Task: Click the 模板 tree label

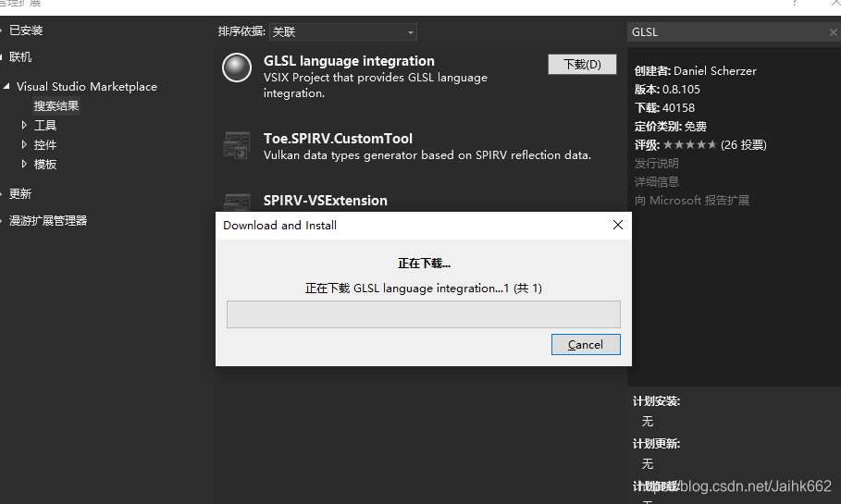Action: point(45,164)
